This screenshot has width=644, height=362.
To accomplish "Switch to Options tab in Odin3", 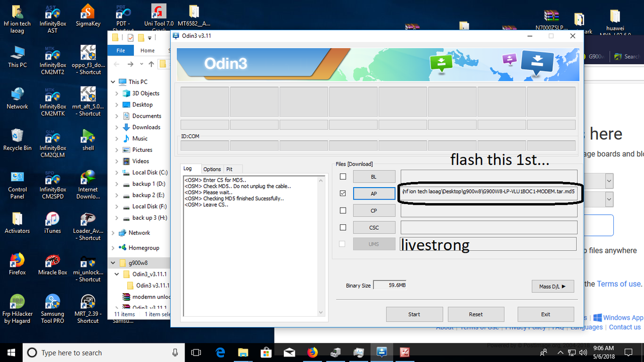I will (x=212, y=169).
